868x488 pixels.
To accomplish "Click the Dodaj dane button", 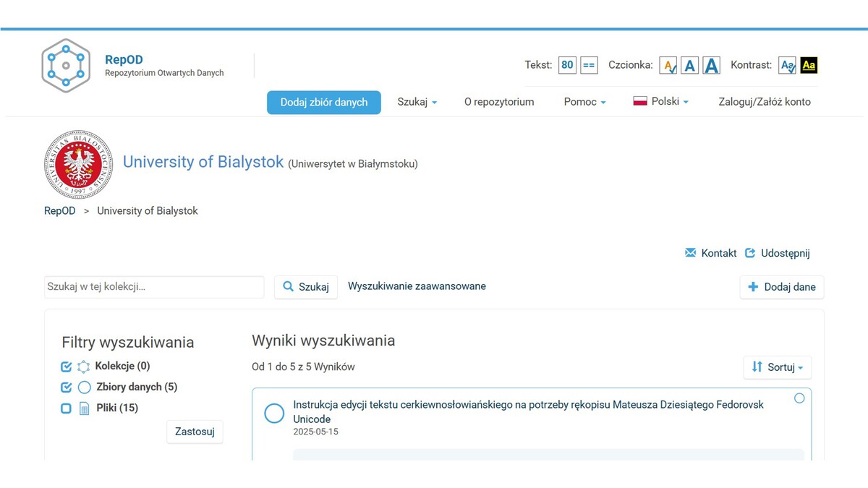I will [x=782, y=287].
